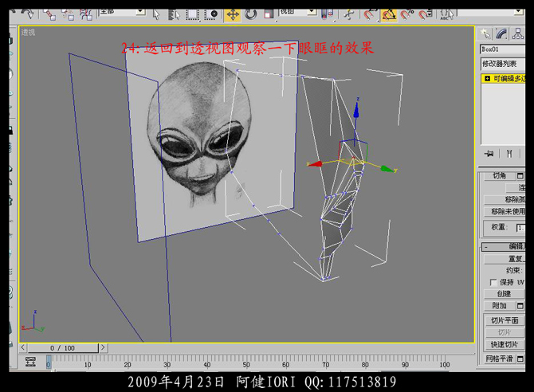Open the 切角 settings box

coord(520,176)
